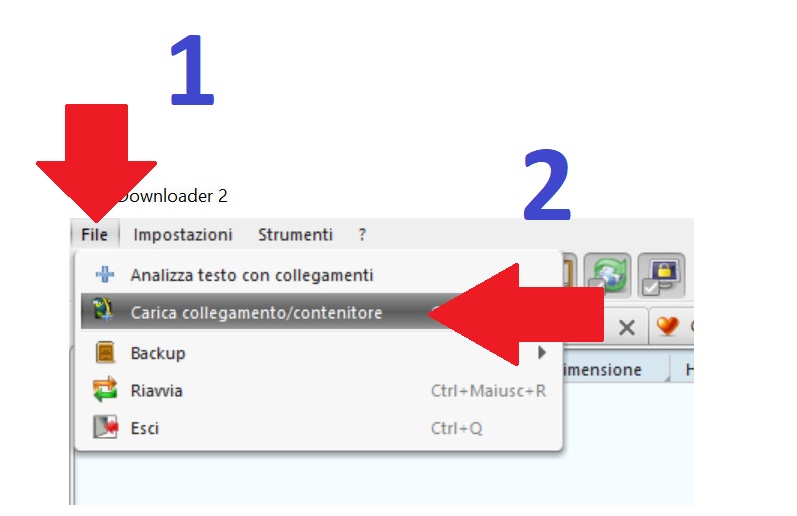Click the blue plus icon beside Analizza testo
797x516 pixels.
[105, 275]
